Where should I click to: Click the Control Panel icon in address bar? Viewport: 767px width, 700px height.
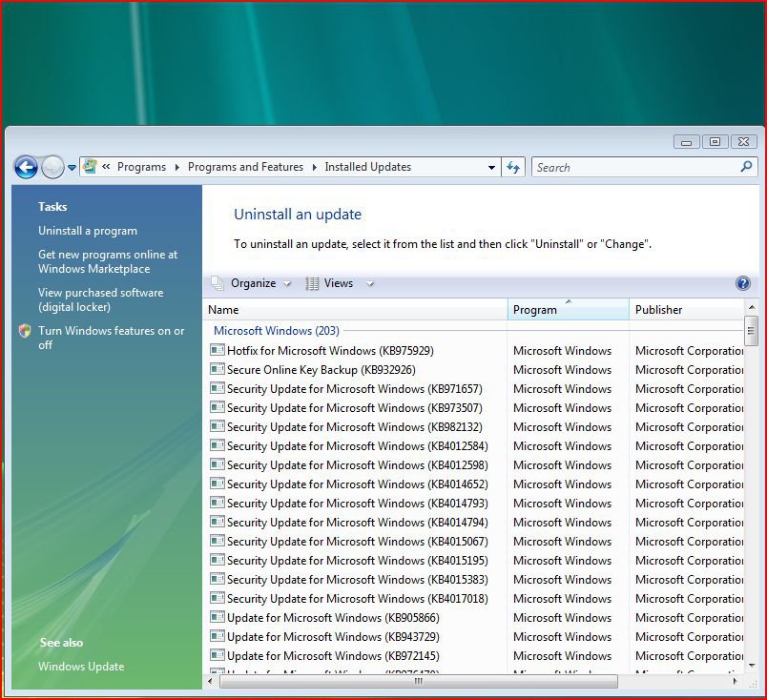point(90,166)
